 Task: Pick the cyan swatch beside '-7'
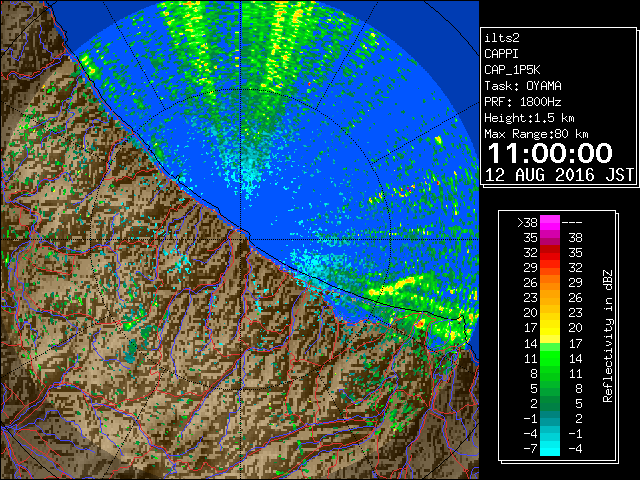tap(550, 448)
